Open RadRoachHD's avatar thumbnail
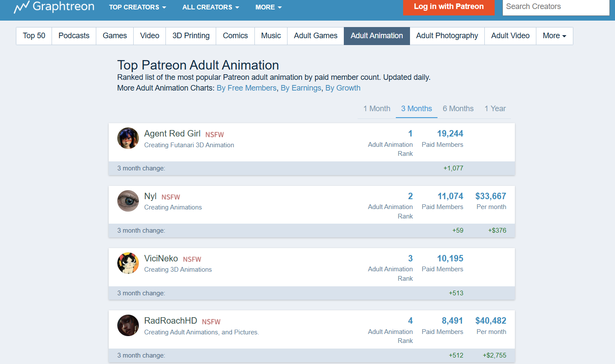Image resolution: width=615 pixels, height=364 pixels. [128, 325]
